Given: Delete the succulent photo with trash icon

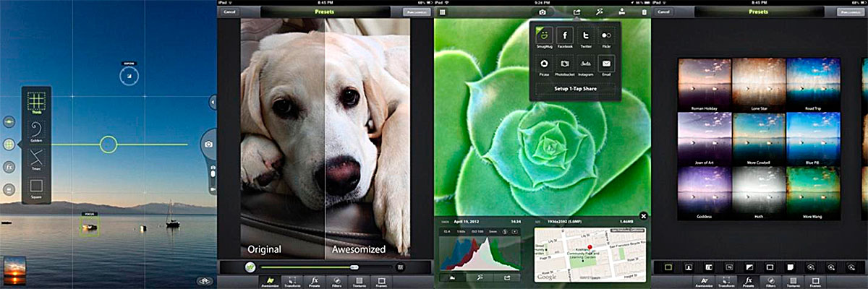Looking at the screenshot, I should click(x=644, y=12).
